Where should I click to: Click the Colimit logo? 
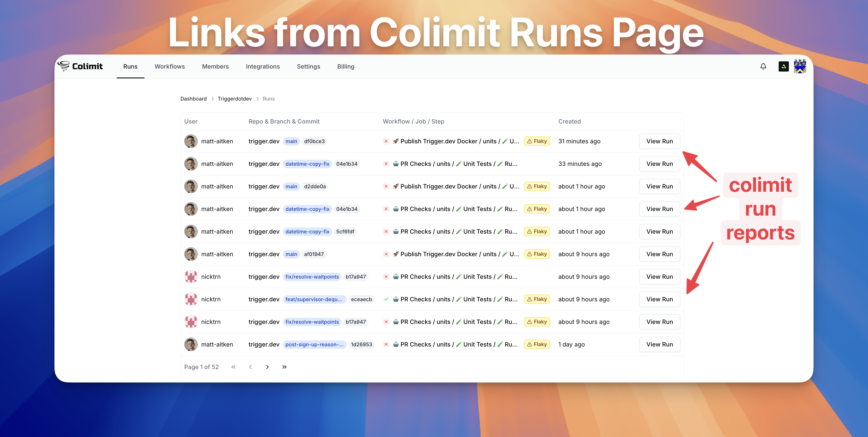point(80,66)
